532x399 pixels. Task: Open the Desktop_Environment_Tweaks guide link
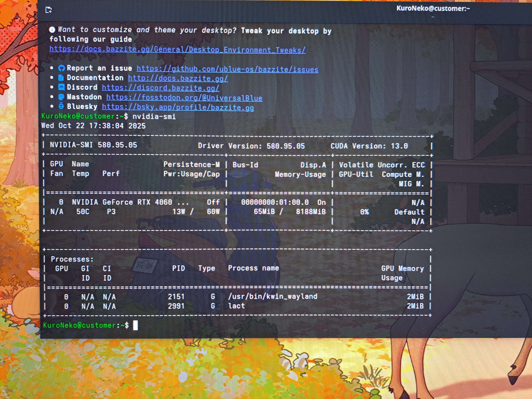tap(178, 50)
